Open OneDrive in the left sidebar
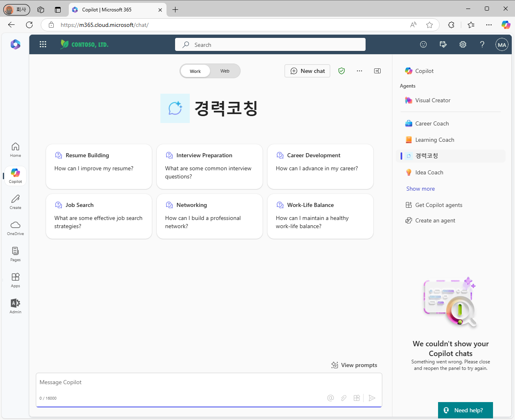The width and height of the screenshot is (515, 420). pyautogui.click(x=15, y=228)
